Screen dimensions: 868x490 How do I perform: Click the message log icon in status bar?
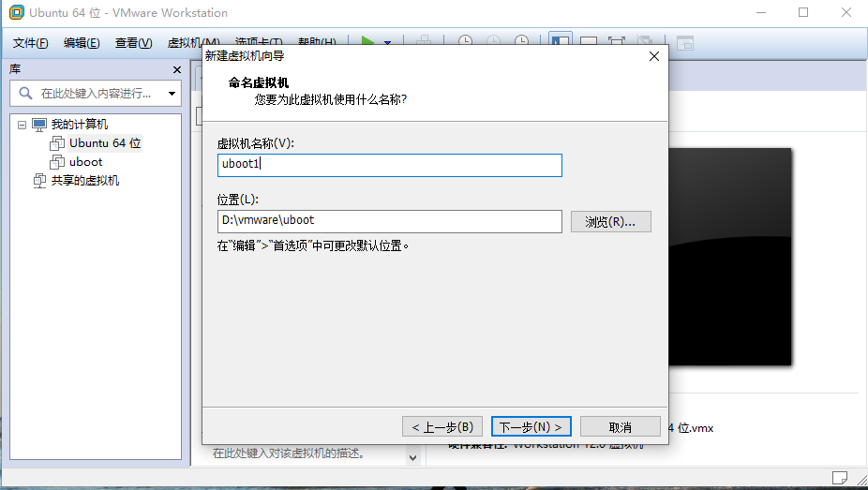click(839, 477)
